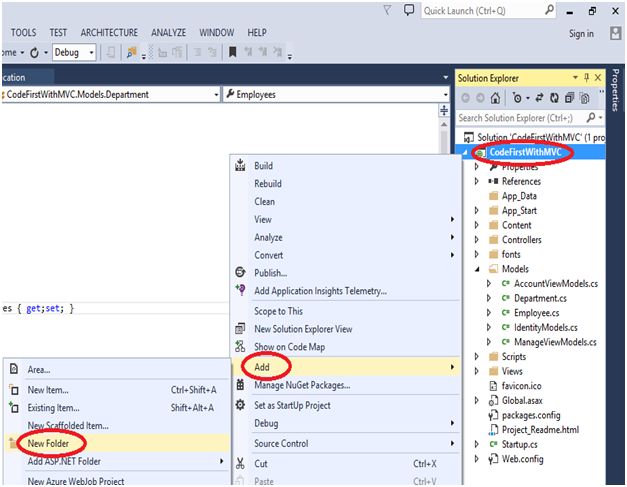The height and width of the screenshot is (487, 627).
Task: Click the Manage NuGet Packages icon
Action: coord(240,385)
